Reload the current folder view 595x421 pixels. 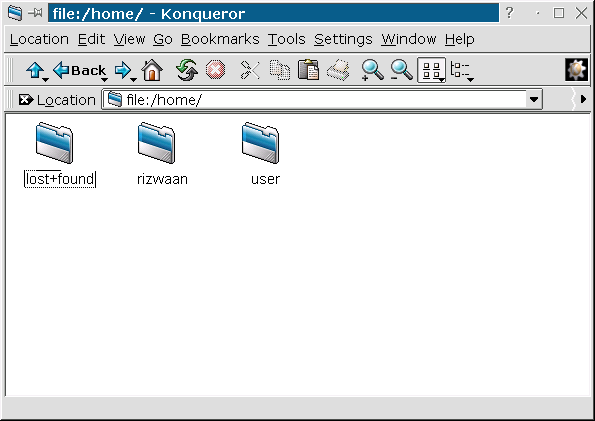point(187,70)
